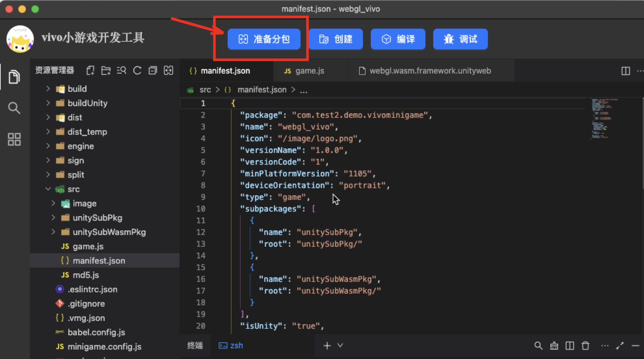This screenshot has height=359, width=644.
Task: Select the zsh terminal session
Action: click(x=231, y=345)
